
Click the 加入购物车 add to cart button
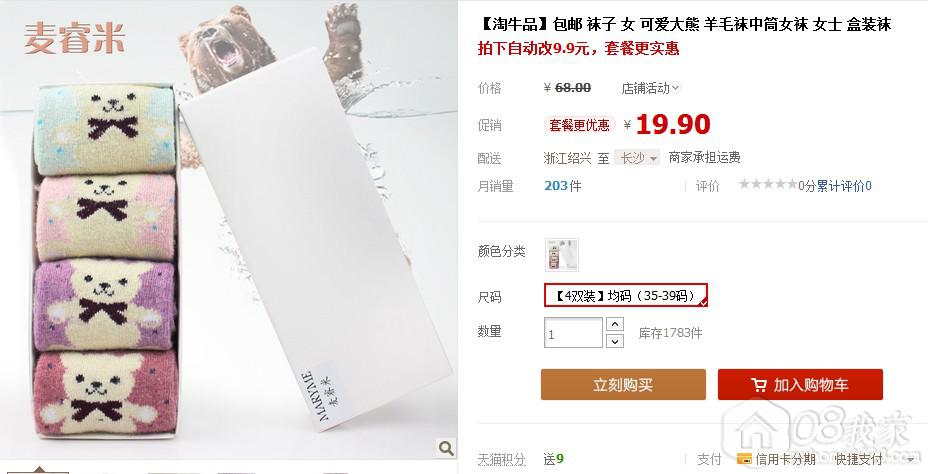[x=800, y=385]
